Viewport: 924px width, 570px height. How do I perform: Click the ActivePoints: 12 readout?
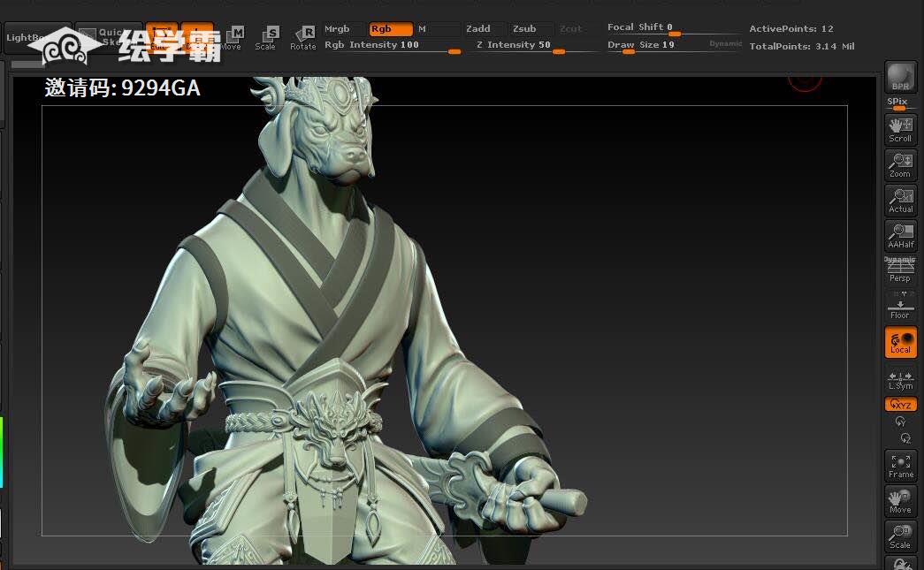(790, 29)
